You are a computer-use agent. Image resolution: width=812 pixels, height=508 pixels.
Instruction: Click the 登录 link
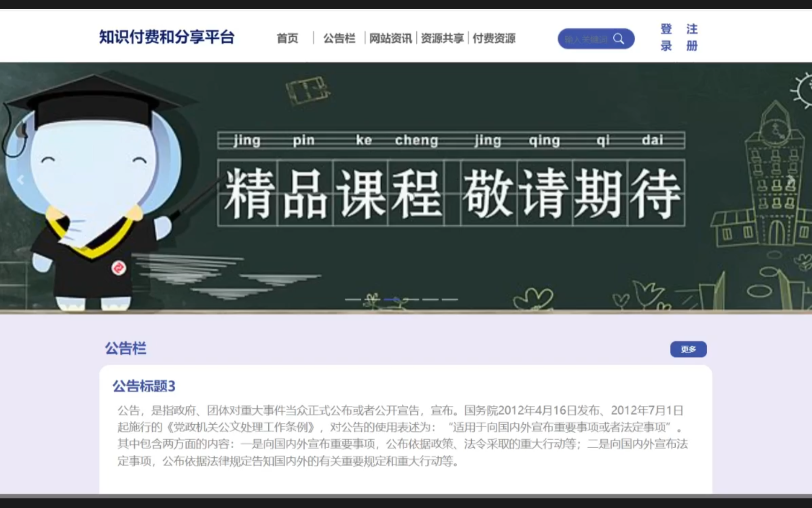666,38
